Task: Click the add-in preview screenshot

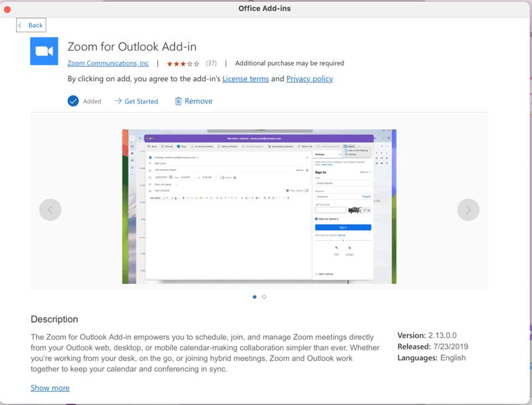Action: pyautogui.click(x=259, y=207)
